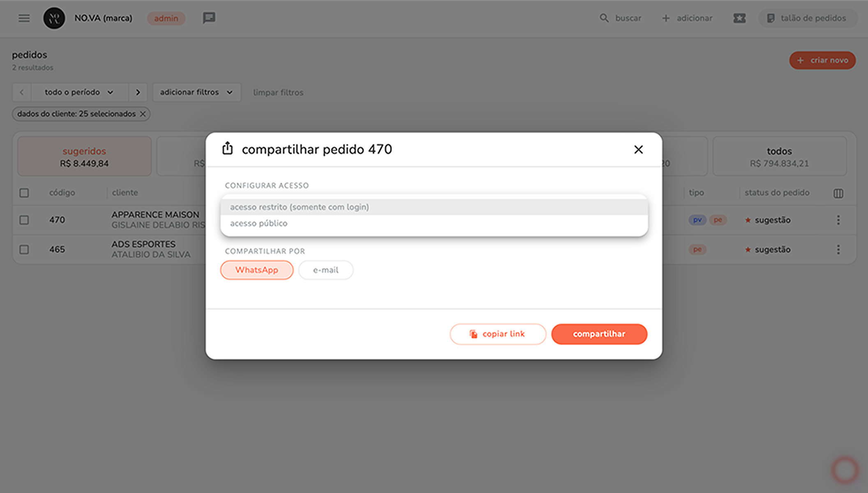Check the box for order 465
Viewport: 868px width, 493px height.
click(x=24, y=250)
